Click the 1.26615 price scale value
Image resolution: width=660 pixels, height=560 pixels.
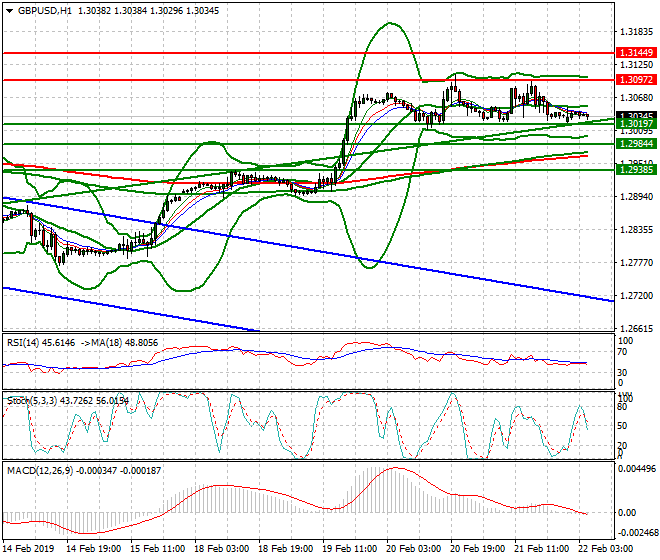click(x=637, y=328)
